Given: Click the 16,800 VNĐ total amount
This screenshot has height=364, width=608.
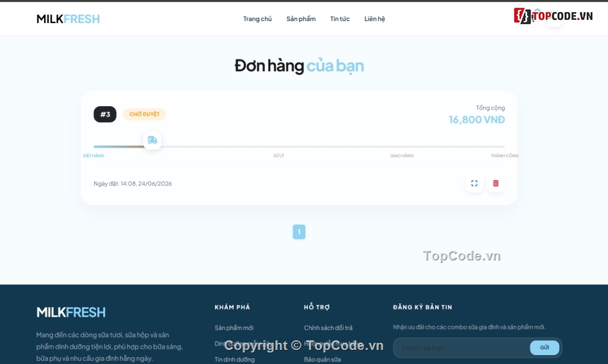Looking at the screenshot, I should (x=477, y=120).
